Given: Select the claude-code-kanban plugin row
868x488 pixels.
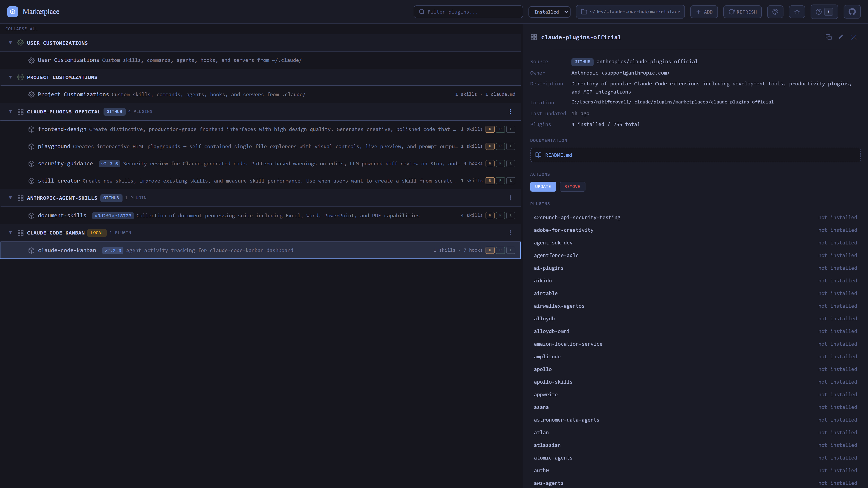Looking at the screenshot, I should (x=260, y=250).
